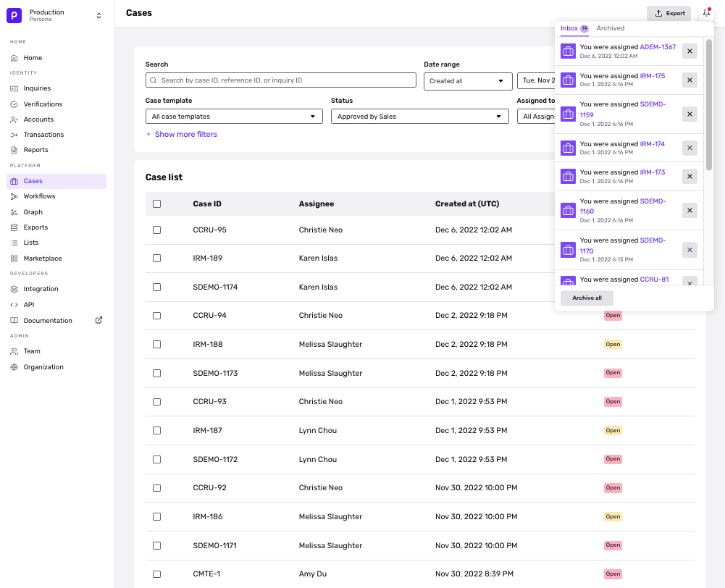The image size is (725, 588).
Task: Open the Home sidebar item
Action: [x=57, y=58]
